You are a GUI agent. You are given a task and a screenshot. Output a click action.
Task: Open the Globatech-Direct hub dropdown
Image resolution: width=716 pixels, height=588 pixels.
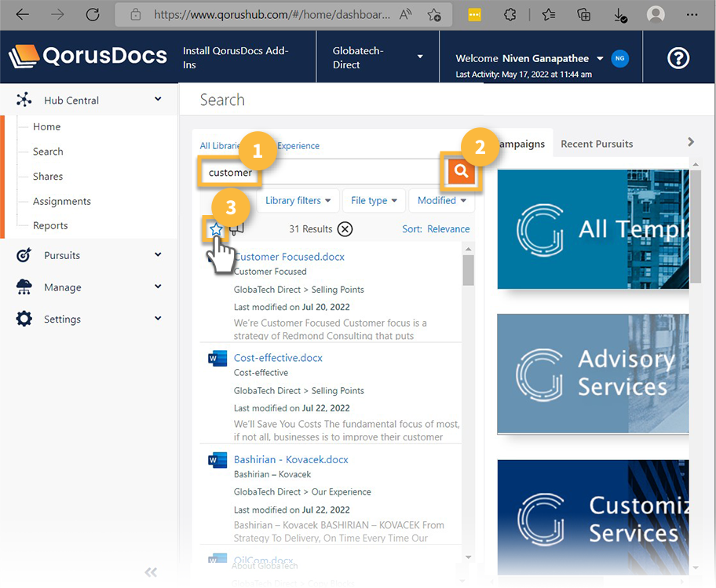pyautogui.click(x=378, y=57)
